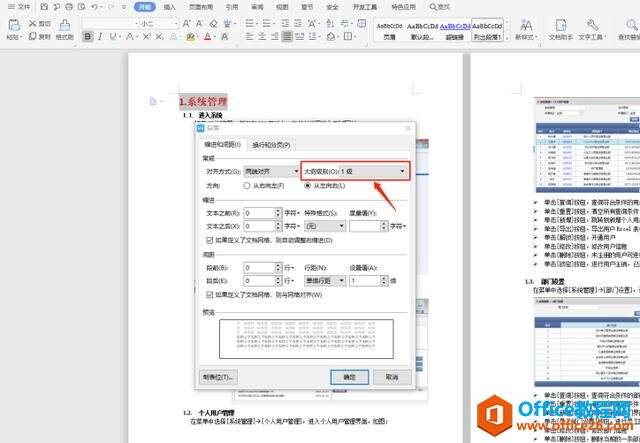
Task: Click the indent before text input field
Action: pyautogui.click(x=259, y=213)
